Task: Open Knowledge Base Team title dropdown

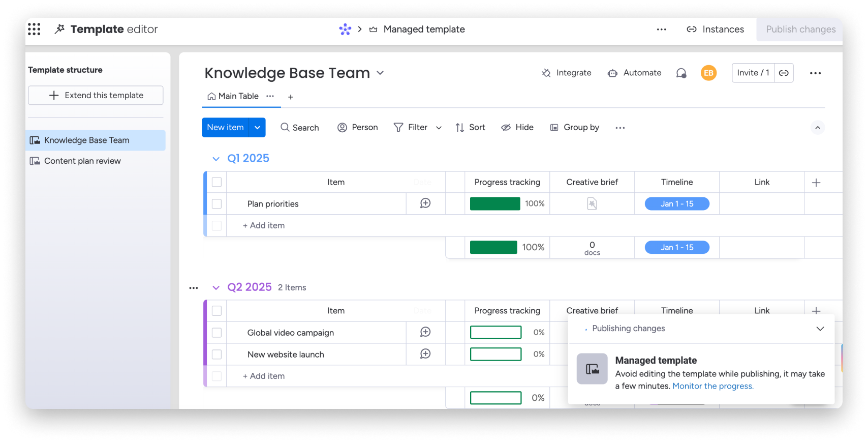Action: [x=380, y=73]
